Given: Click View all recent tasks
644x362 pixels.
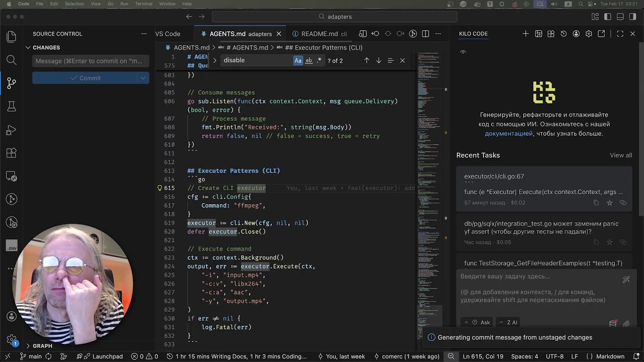Looking at the screenshot, I should pos(621,155).
